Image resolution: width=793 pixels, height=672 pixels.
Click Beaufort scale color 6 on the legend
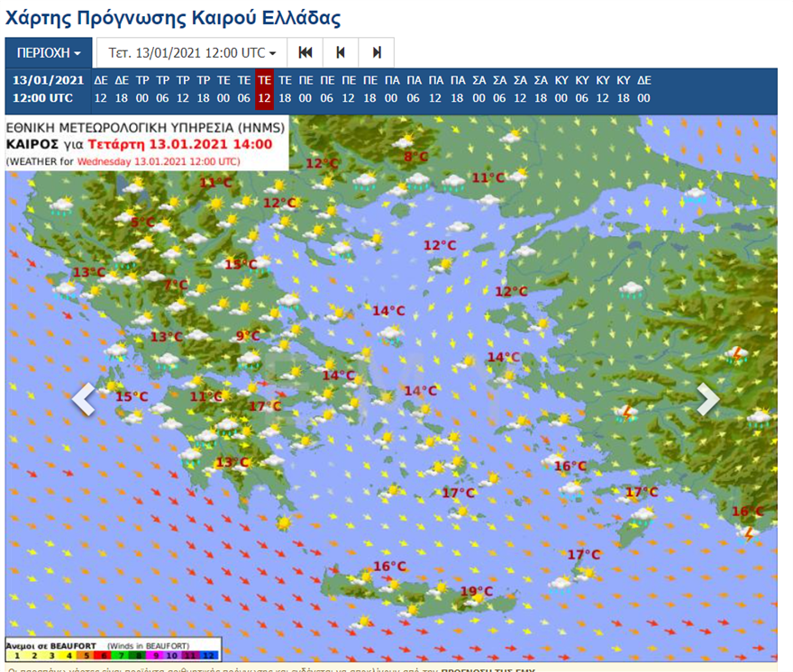pos(104,656)
